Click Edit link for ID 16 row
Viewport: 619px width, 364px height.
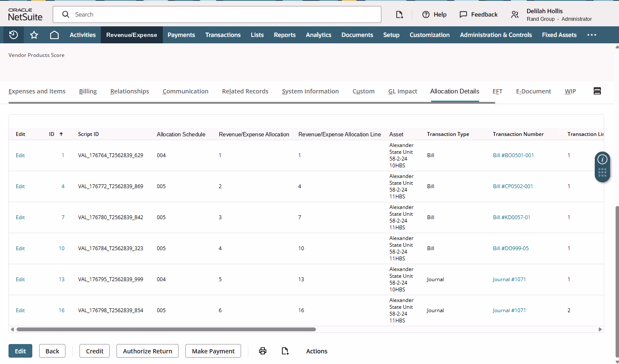pyautogui.click(x=20, y=310)
